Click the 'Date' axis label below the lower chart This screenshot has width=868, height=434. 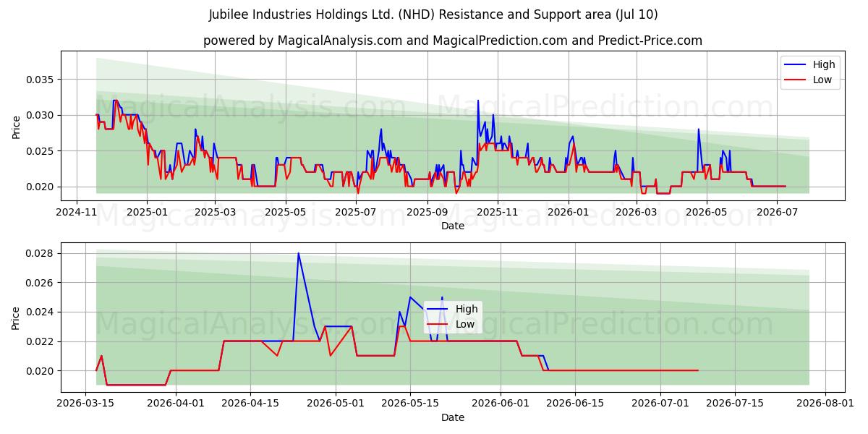[x=453, y=417]
